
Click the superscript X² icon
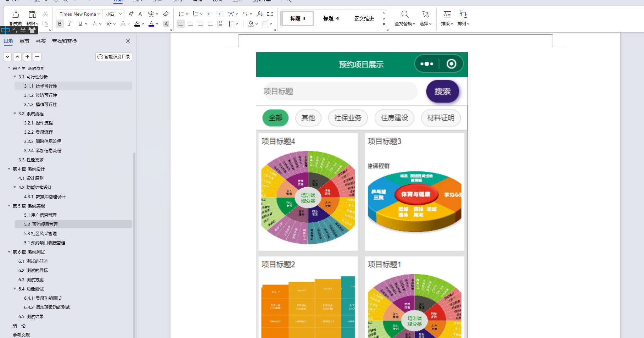(x=108, y=24)
